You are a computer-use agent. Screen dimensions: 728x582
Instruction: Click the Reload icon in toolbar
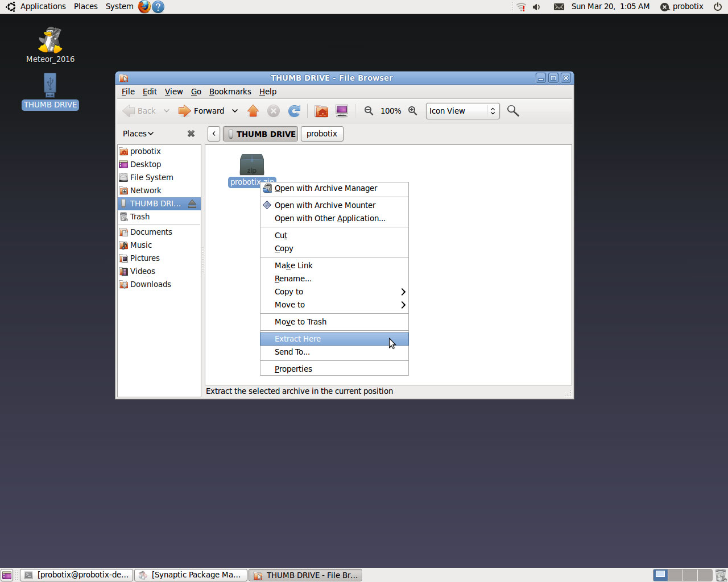pyautogui.click(x=294, y=111)
